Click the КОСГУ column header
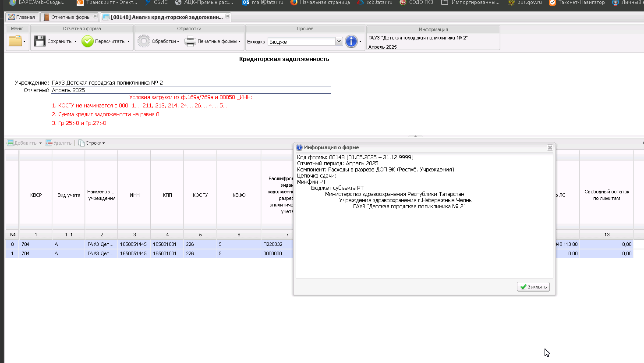Image resolution: width=644 pixels, height=363 pixels. 200,195
